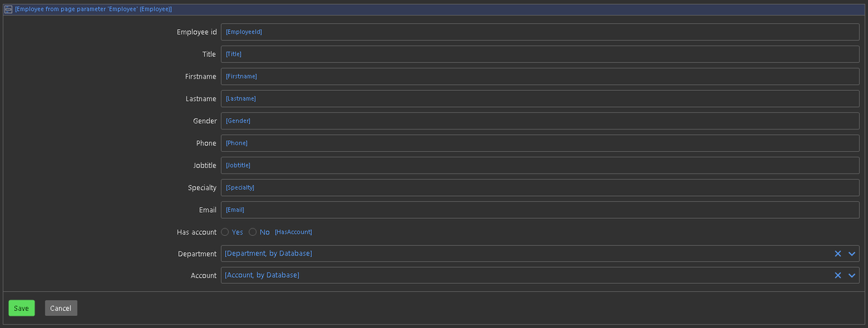Click the 'Email' label
The height and width of the screenshot is (328, 868).
[208, 210]
